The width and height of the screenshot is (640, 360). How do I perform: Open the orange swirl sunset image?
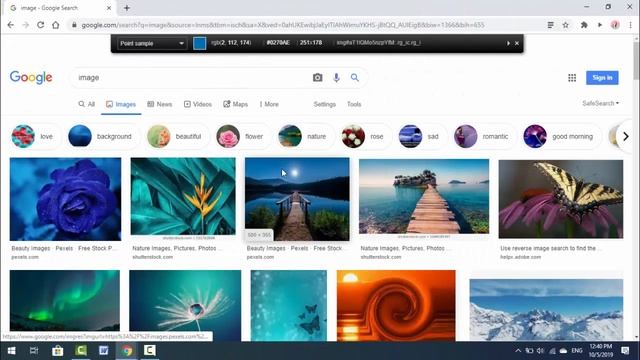pyautogui.click(x=396, y=305)
